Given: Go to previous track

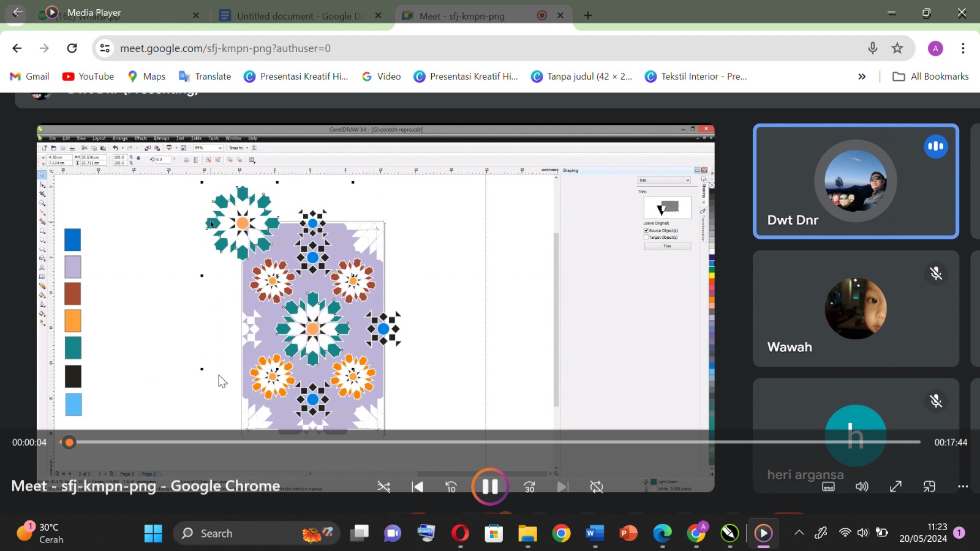Looking at the screenshot, I should 418,487.
